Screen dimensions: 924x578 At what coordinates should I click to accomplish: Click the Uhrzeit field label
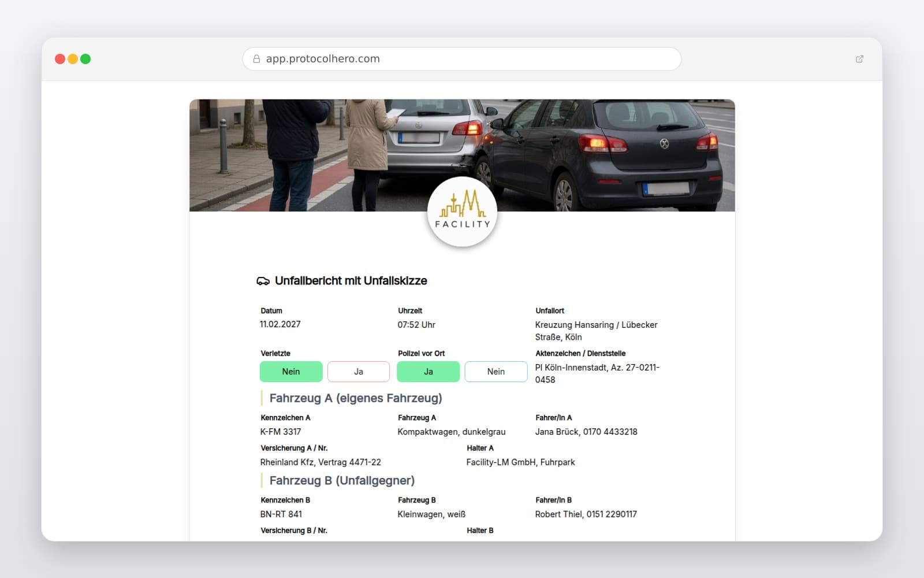(x=410, y=311)
